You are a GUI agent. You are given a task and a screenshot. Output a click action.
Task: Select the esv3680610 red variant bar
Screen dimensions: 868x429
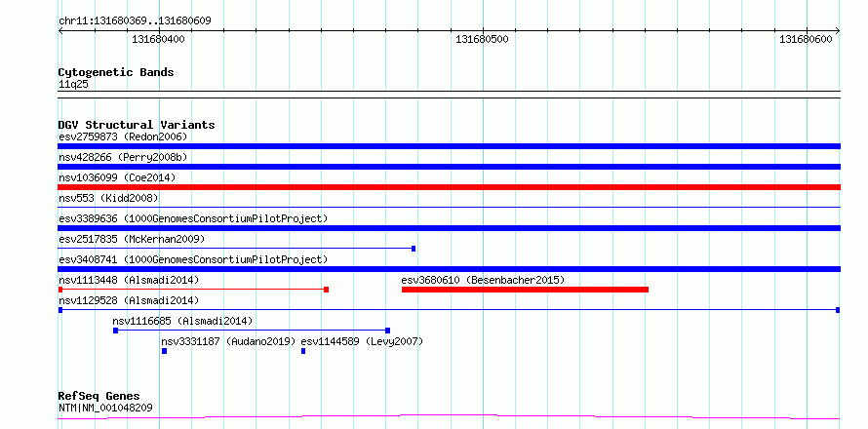[525, 290]
